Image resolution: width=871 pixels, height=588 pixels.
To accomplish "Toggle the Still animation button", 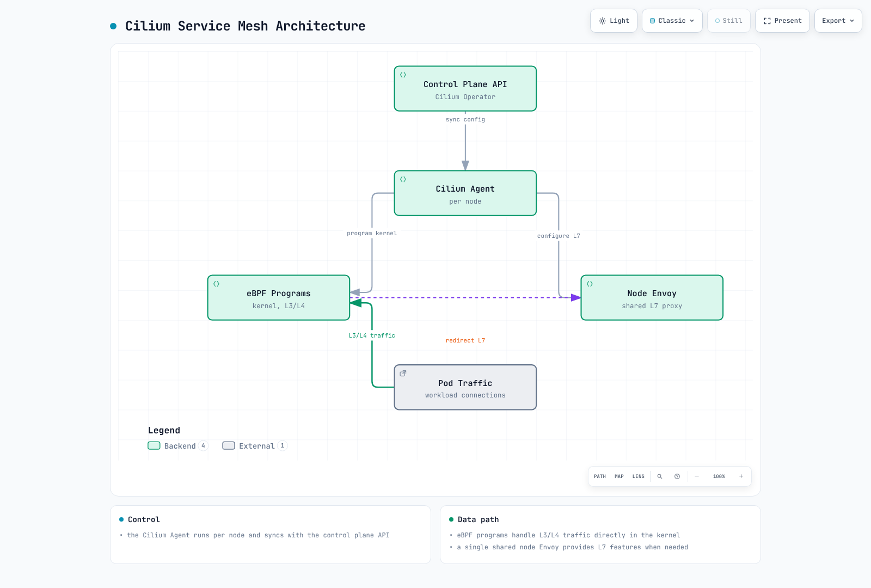I will pos(729,21).
